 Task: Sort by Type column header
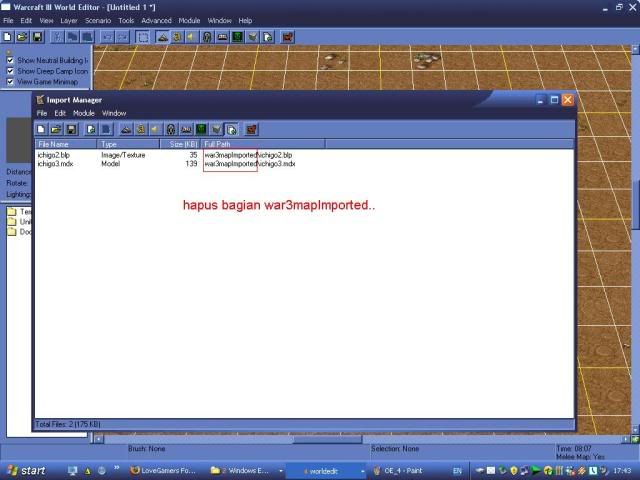[128, 144]
